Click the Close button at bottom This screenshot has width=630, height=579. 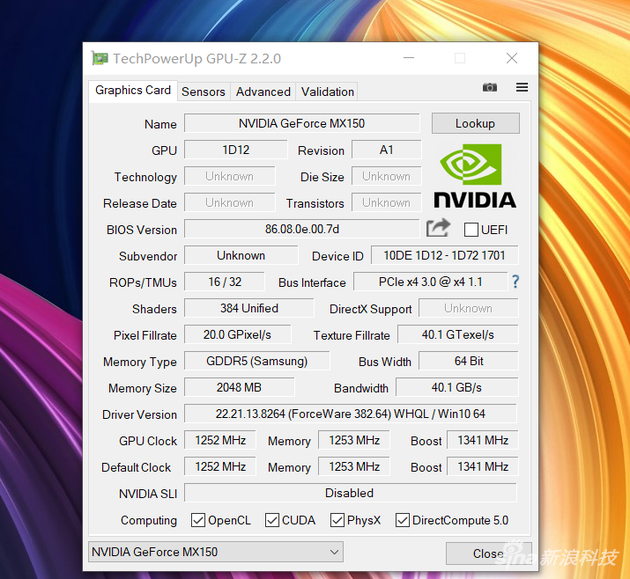(488, 553)
